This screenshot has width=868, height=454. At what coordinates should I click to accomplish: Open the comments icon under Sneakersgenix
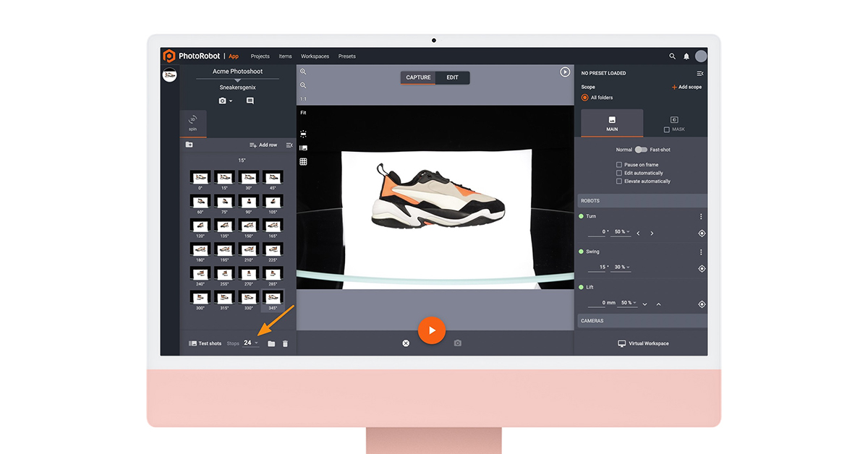[x=250, y=101]
